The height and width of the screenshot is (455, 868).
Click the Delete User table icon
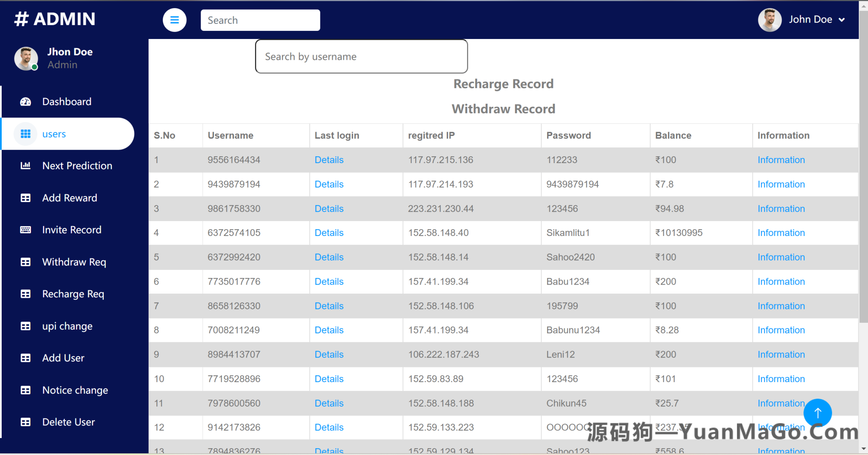[x=25, y=422]
